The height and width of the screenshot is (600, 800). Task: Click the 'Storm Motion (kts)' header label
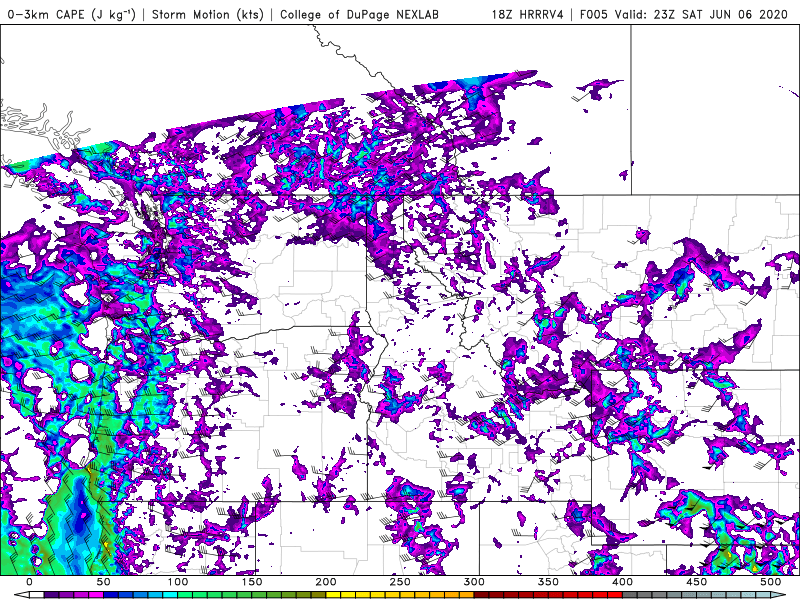[208, 14]
